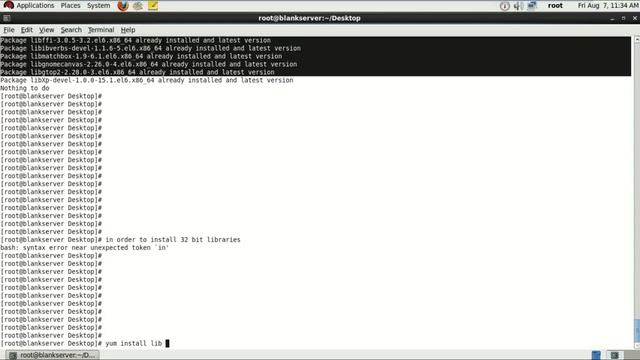Open the System menu

point(98,5)
